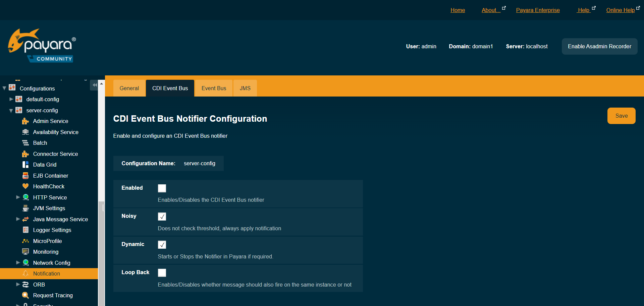Toggle the Loop Back checkbox

(x=162, y=273)
